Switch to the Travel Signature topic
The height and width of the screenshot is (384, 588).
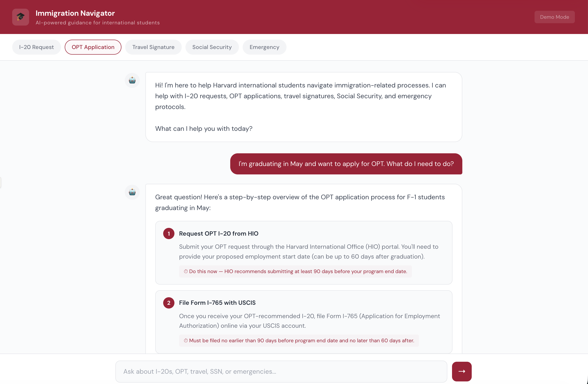(153, 47)
